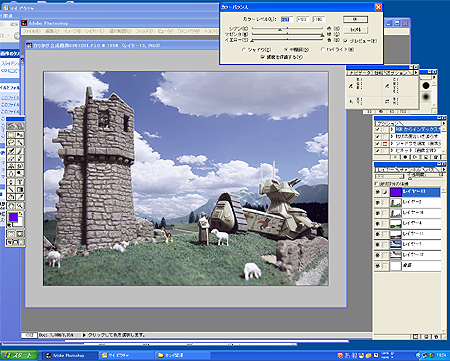Select the Lasso tool
The height and width of the screenshot is (361, 450).
(11, 142)
